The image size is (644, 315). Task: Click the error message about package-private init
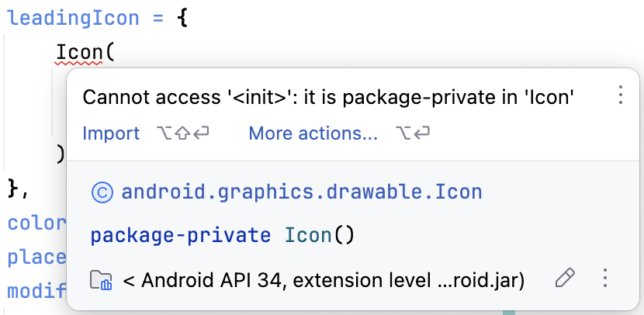(x=328, y=98)
